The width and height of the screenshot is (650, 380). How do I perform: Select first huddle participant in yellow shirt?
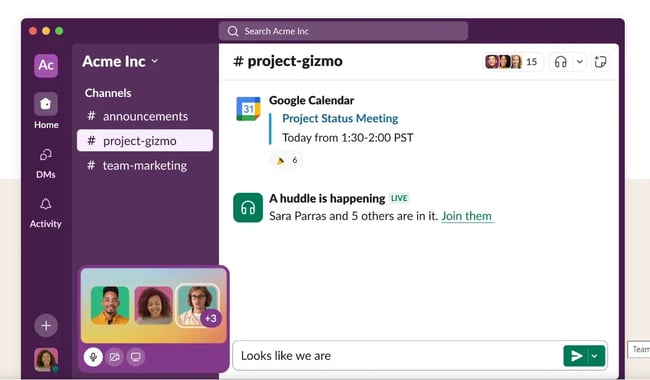[x=110, y=305]
